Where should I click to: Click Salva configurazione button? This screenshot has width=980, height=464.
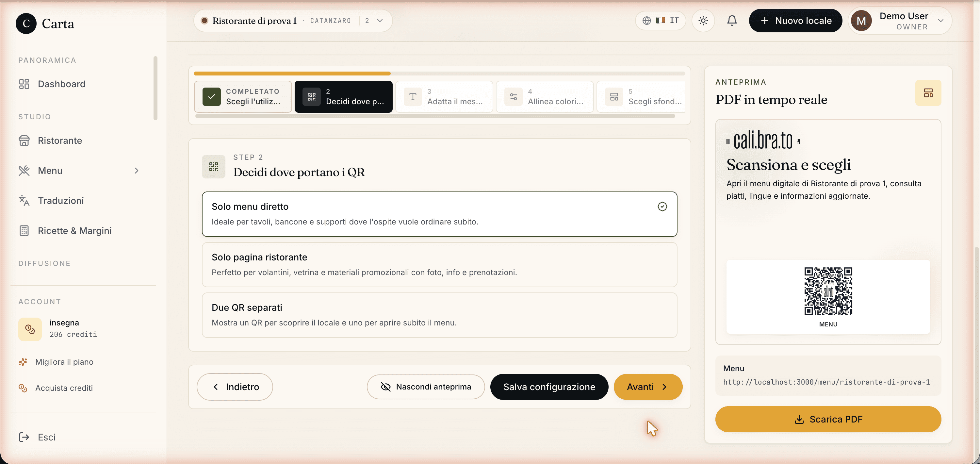(549, 387)
